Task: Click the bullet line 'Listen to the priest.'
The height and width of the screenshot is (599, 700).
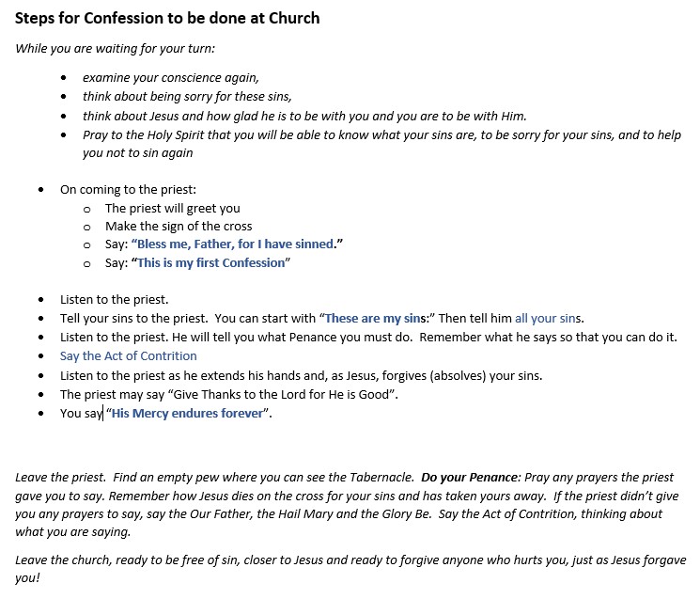Action: (x=115, y=300)
